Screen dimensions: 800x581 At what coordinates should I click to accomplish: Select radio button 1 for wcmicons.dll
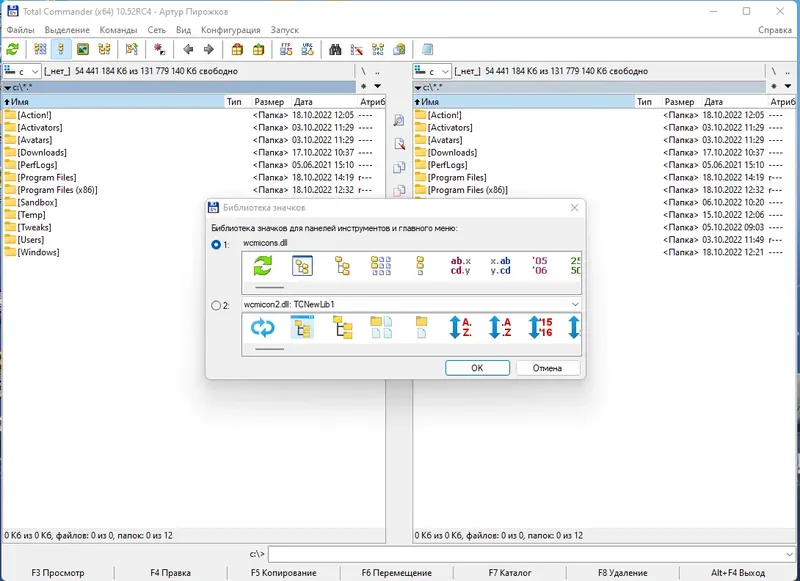coord(216,244)
